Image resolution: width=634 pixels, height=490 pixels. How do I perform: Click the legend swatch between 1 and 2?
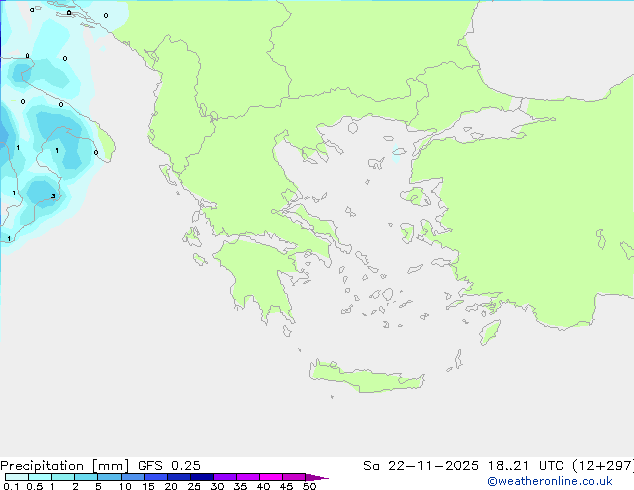point(63,477)
